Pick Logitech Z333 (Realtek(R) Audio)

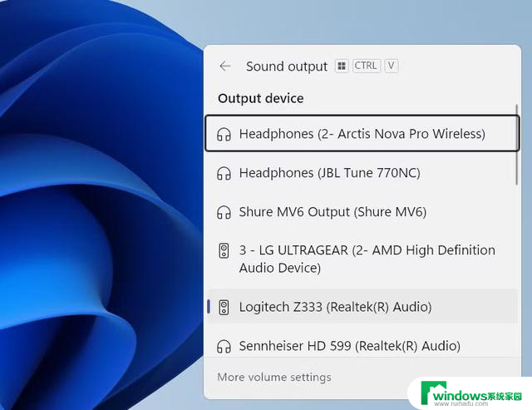coord(362,307)
